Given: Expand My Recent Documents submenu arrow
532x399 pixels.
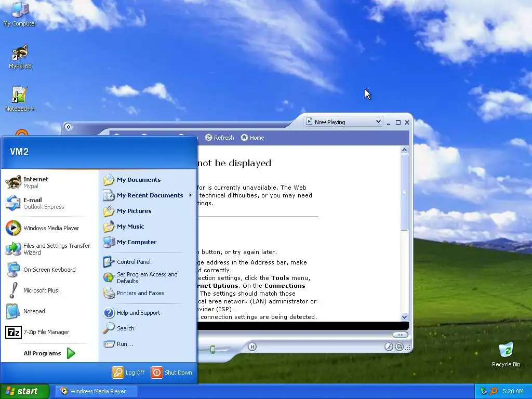Looking at the screenshot, I should (x=190, y=195).
